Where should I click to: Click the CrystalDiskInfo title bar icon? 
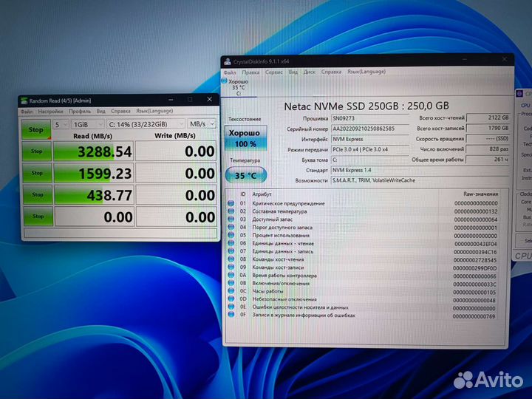tap(228, 62)
